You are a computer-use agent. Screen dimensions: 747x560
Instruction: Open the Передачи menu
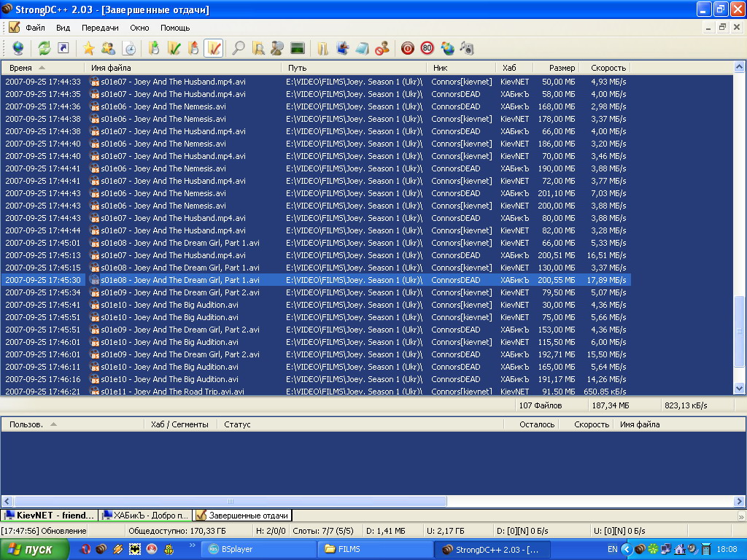tap(100, 28)
